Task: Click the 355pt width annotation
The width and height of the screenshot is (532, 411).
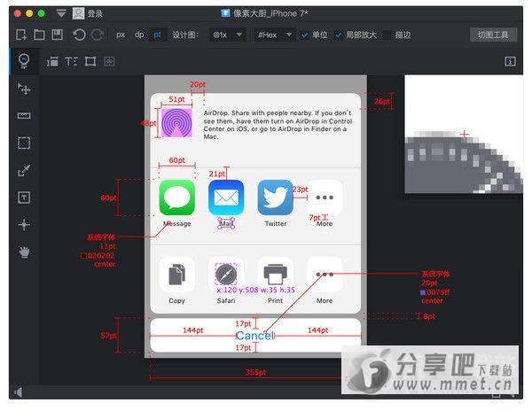Action: coord(255,372)
